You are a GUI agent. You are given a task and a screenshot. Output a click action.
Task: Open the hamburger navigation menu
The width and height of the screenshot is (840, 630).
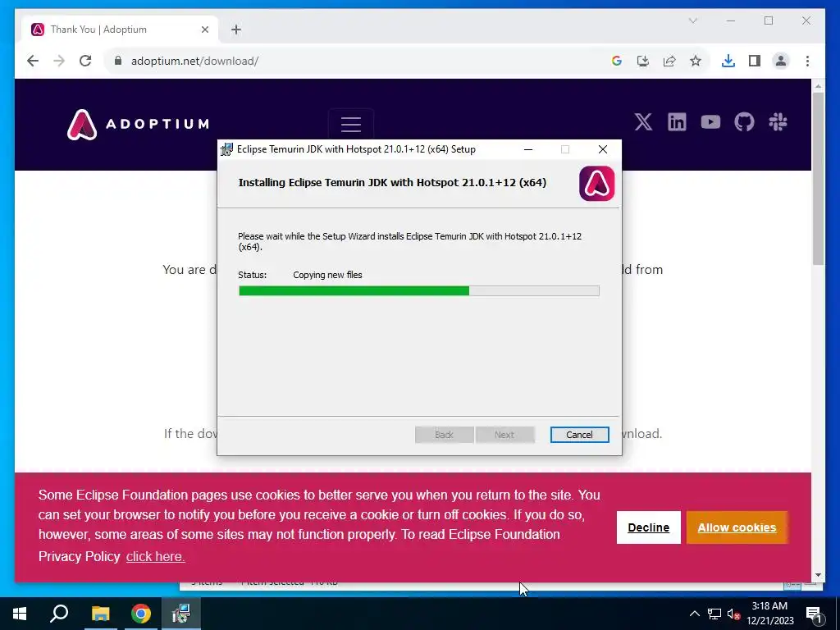[351, 125]
